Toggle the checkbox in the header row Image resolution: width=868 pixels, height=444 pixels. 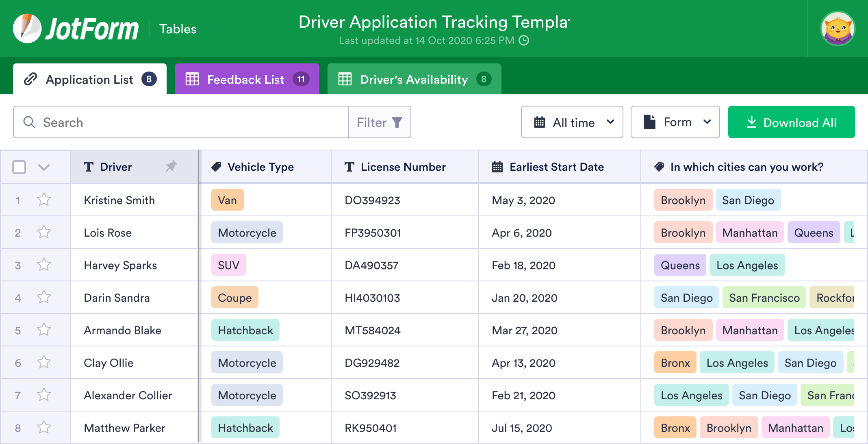pyautogui.click(x=19, y=167)
